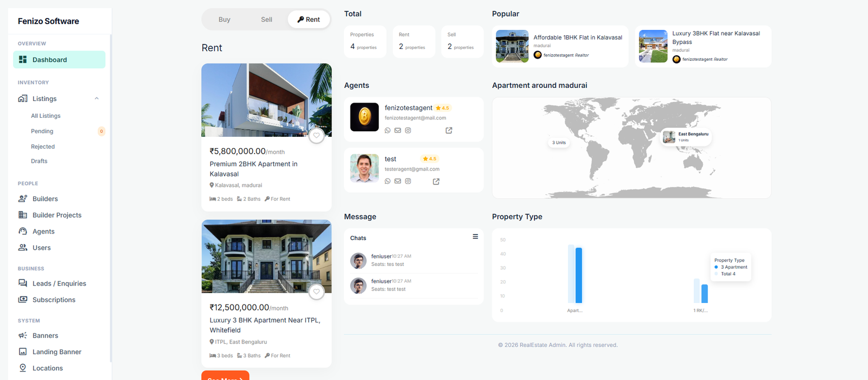This screenshot has width=868, height=380.
Task: Click the Landing Banner image icon
Action: pos(23,352)
